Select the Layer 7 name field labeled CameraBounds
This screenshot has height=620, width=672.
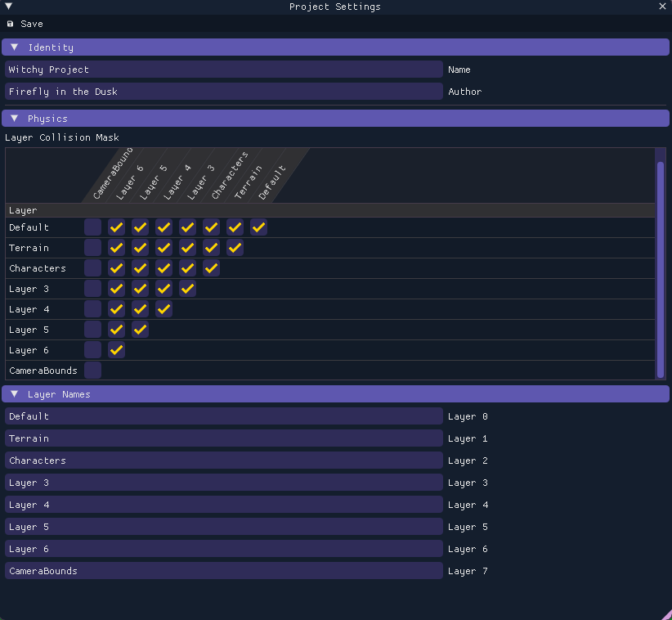[223, 570]
